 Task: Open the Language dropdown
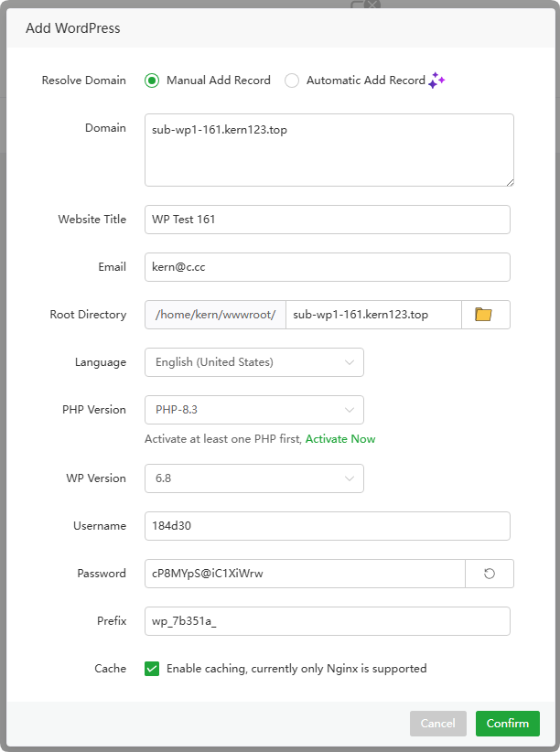253,362
